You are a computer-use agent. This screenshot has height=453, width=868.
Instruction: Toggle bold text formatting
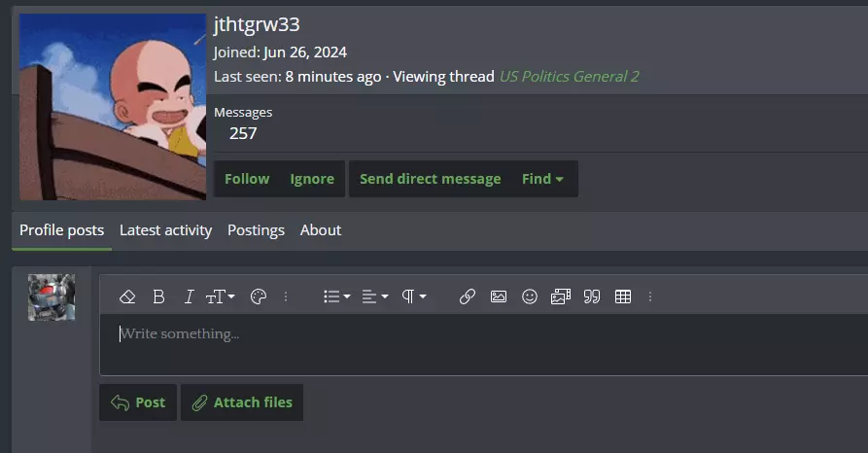pos(158,296)
